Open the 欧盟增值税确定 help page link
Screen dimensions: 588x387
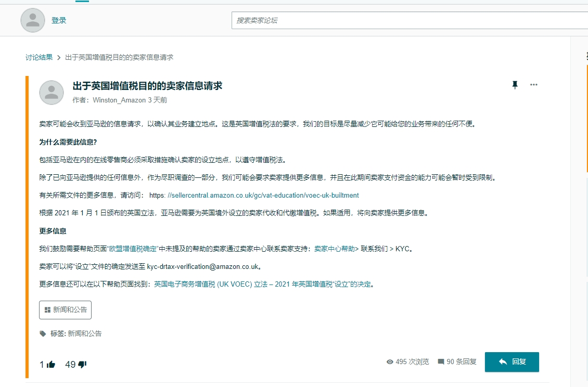click(132, 249)
